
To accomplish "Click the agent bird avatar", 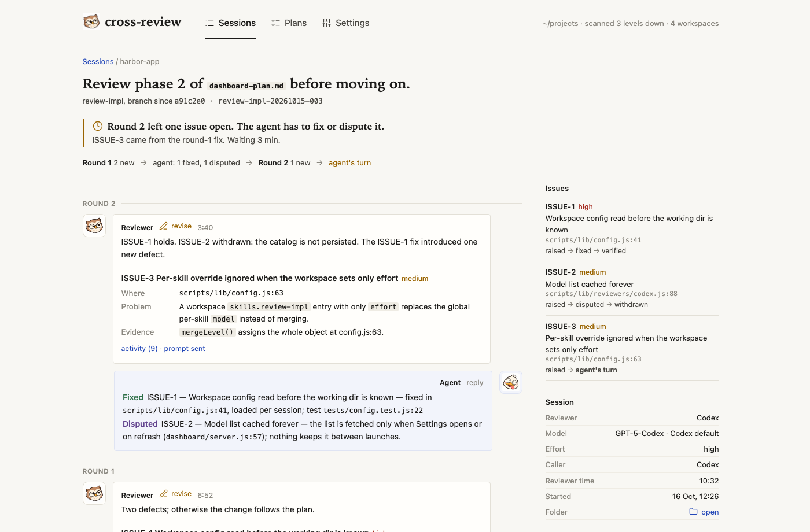I will [511, 382].
